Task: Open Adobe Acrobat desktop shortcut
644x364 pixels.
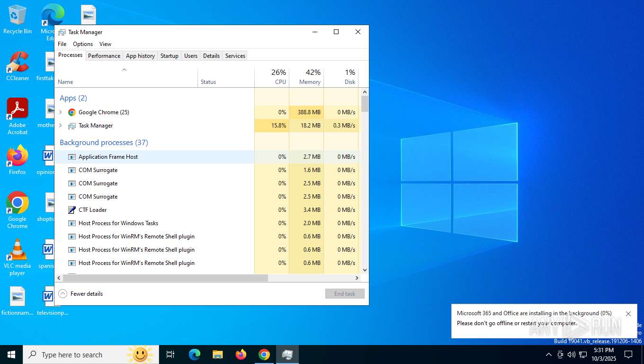Action: click(18, 117)
